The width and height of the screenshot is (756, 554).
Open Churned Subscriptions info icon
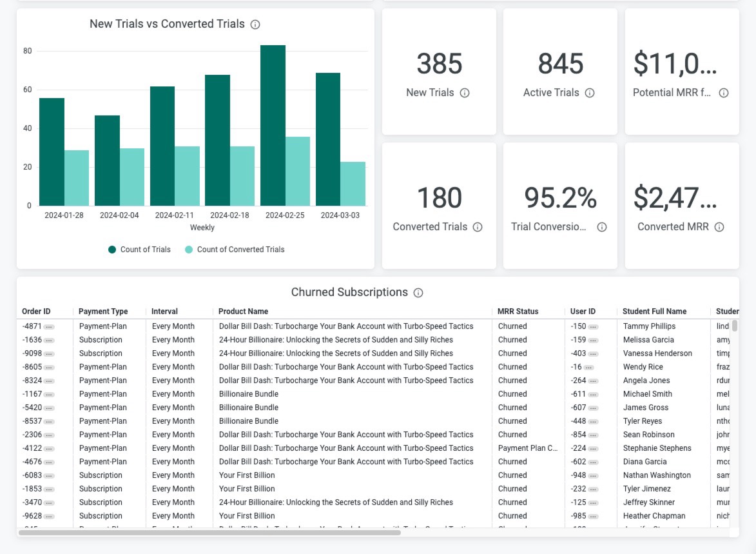click(418, 293)
